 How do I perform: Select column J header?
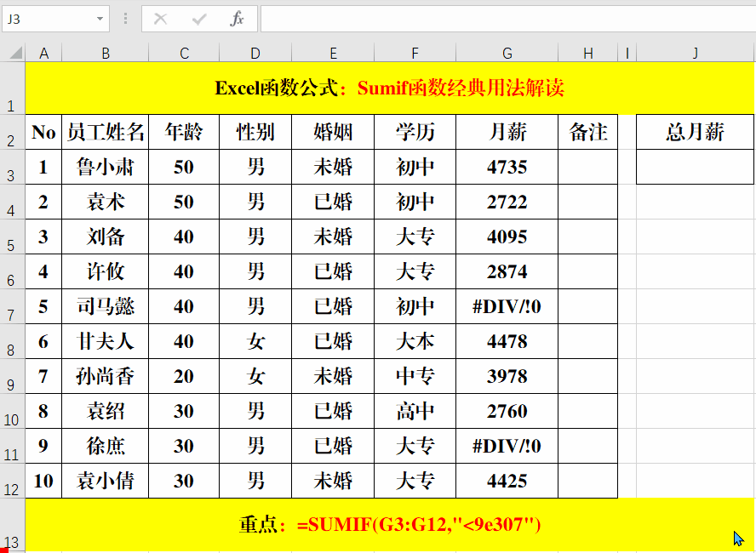coord(695,53)
